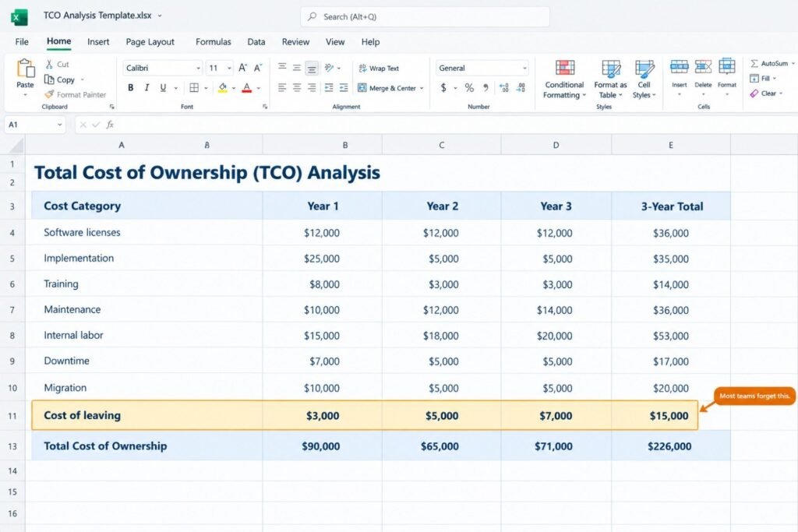This screenshot has width=798, height=532.
Task: Open Font dialog launcher arrow
Action: click(265, 107)
